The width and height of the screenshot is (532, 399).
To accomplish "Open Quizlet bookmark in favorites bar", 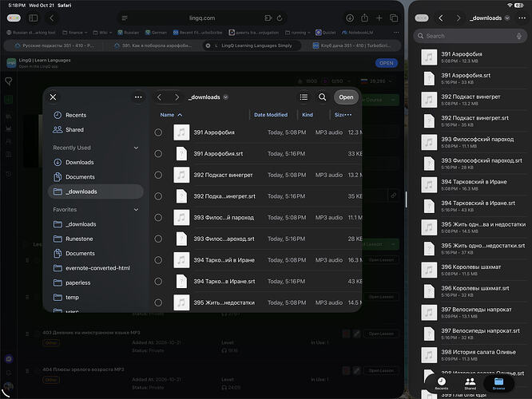I will tap(325, 33).
